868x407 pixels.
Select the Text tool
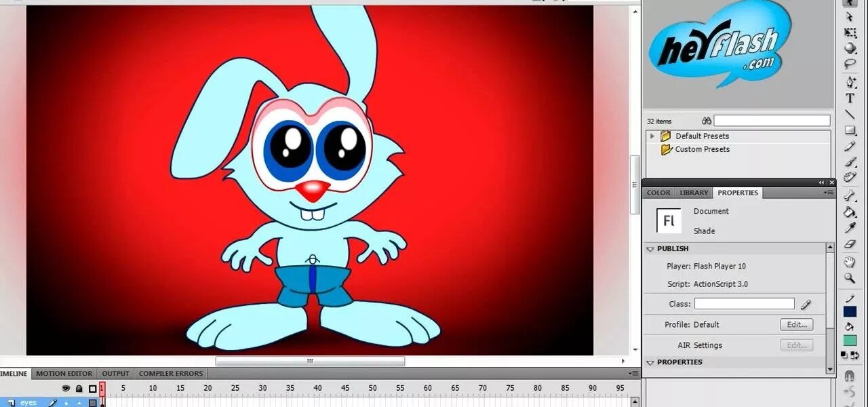pyautogui.click(x=850, y=98)
